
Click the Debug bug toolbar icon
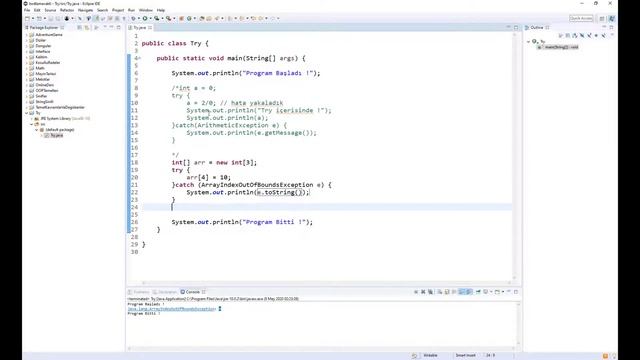[133, 18]
